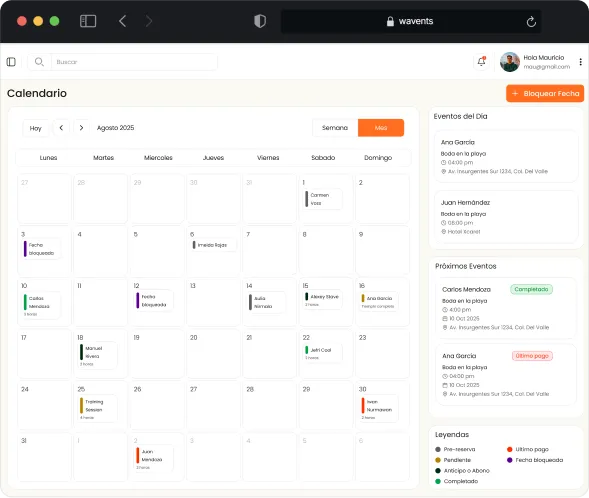Open Alexey Stave event on August 15

point(323,300)
